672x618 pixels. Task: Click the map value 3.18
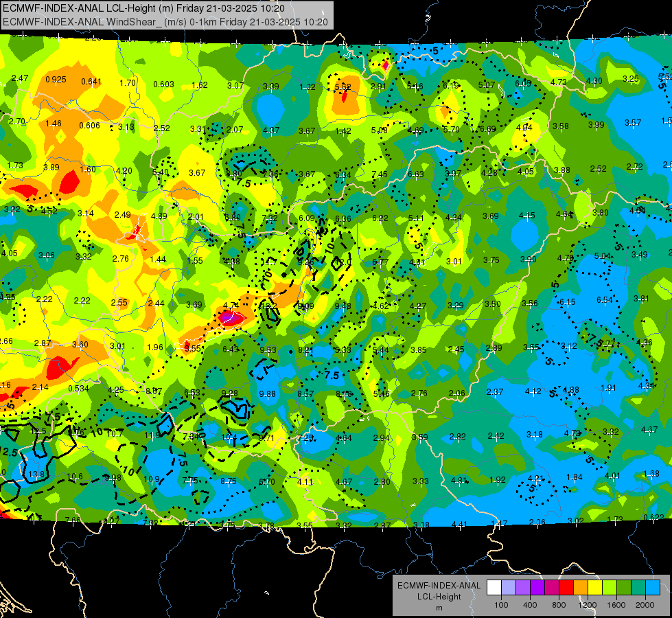tap(535, 435)
